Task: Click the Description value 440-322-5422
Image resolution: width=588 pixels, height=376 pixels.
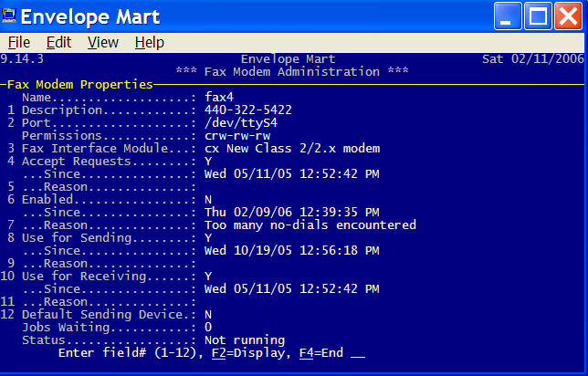Action: click(247, 110)
